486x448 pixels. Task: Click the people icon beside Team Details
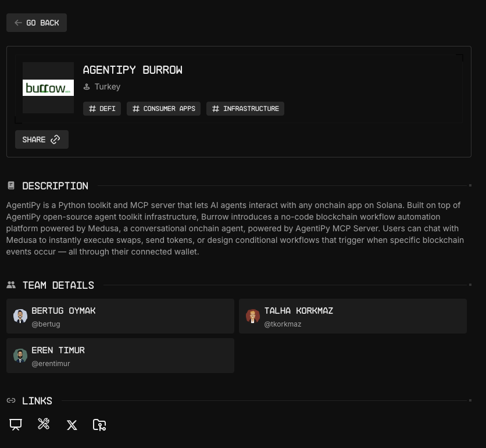11,285
